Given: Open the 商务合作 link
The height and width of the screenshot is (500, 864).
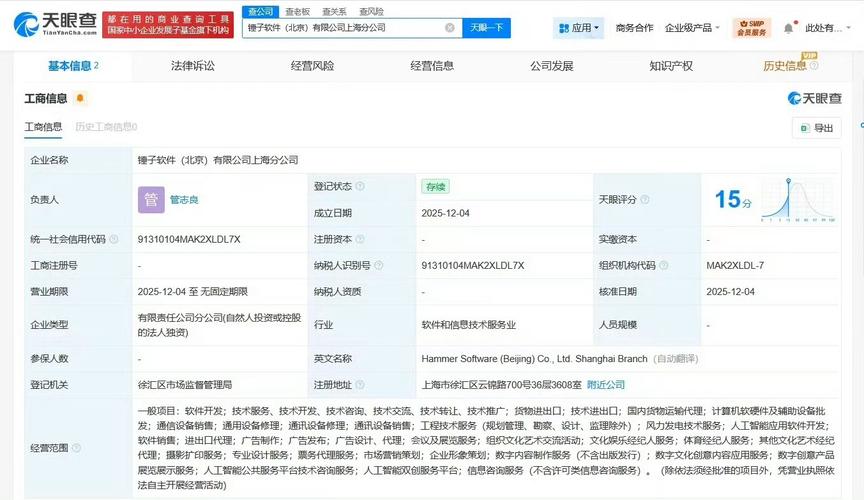Looking at the screenshot, I should point(634,28).
